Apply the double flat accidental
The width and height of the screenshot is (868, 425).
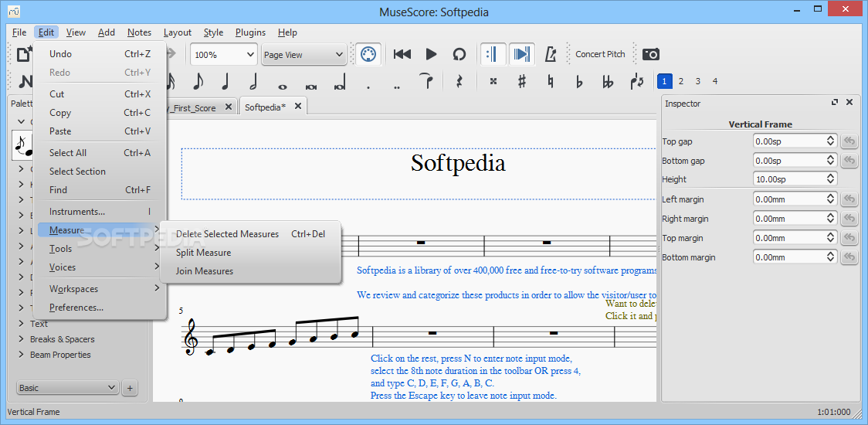point(608,81)
